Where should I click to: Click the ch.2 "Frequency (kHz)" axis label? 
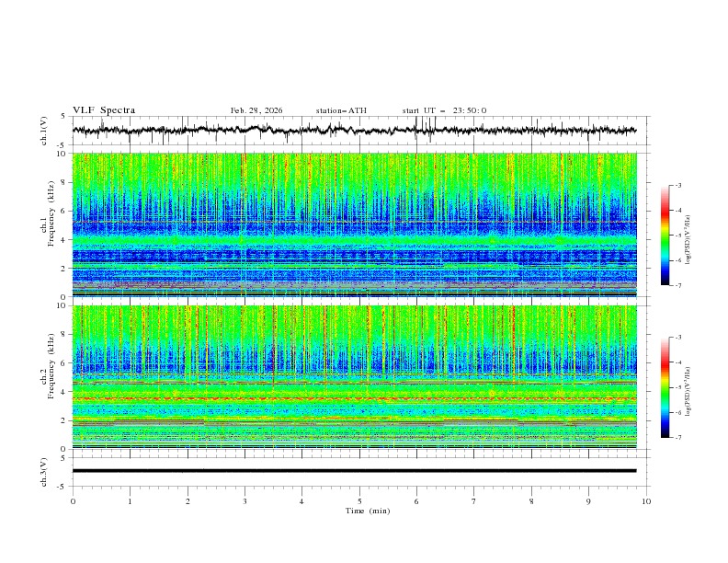pos(51,365)
